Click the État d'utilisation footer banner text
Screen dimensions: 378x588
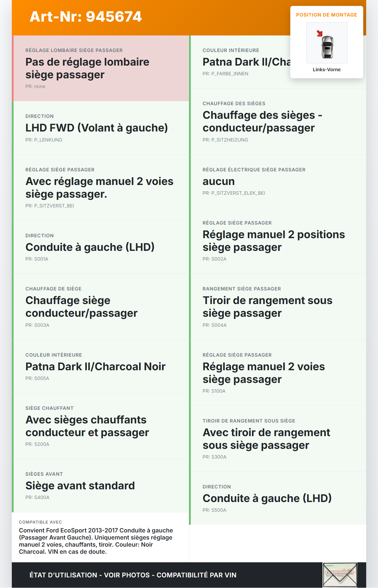[x=133, y=575]
